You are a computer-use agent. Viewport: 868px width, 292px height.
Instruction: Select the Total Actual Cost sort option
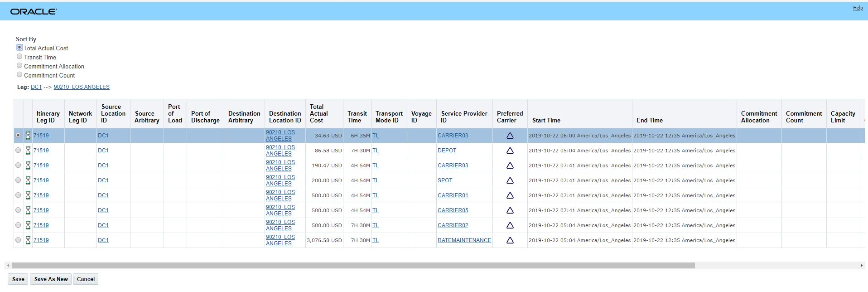19,47
